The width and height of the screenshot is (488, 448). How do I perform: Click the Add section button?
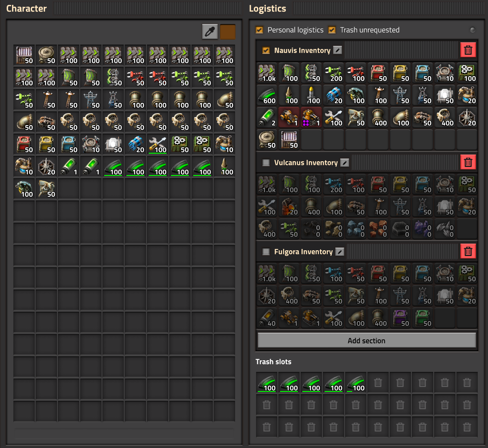point(366,340)
